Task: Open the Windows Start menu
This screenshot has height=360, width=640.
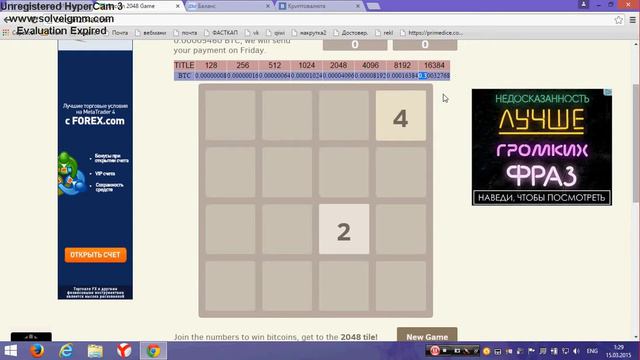Action: (x=11, y=351)
